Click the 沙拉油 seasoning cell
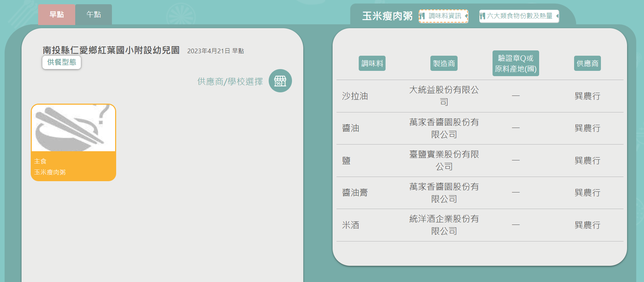The width and height of the screenshot is (644, 282). [x=355, y=96]
